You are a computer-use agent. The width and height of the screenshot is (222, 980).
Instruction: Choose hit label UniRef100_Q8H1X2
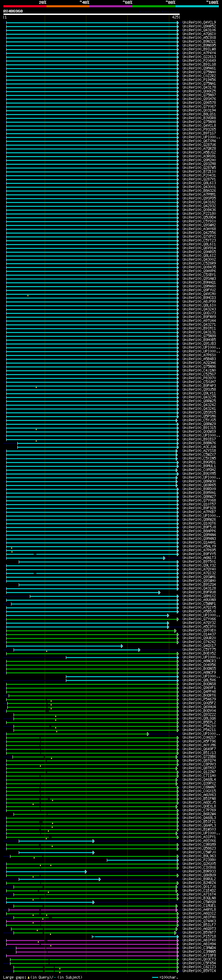click(x=199, y=596)
